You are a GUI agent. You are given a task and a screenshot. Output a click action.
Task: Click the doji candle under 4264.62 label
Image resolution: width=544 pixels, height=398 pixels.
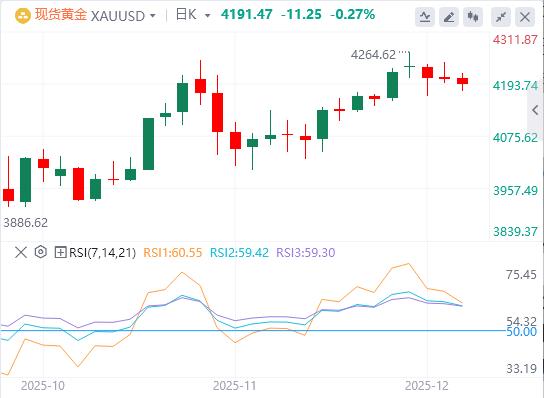tap(410, 65)
